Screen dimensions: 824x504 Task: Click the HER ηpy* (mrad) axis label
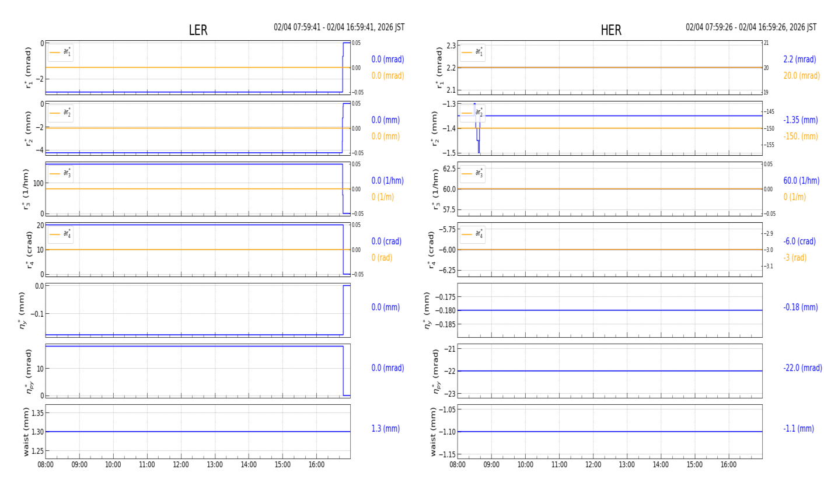(436, 371)
